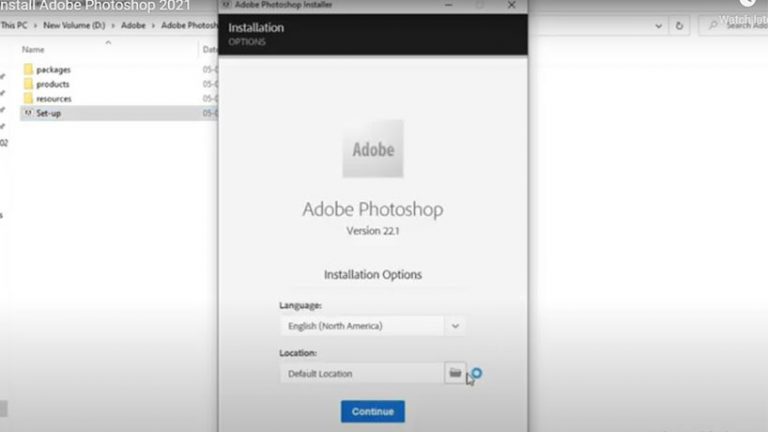The width and height of the screenshot is (768, 432).
Task: Click the resources folder icon
Action: [x=28, y=98]
